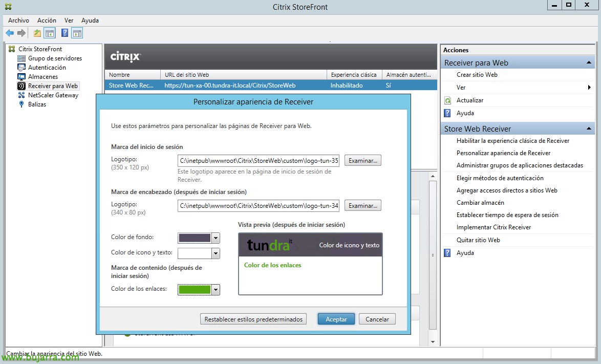601x364 pixels.
Task: Click the white icon and text color swatch
Action: coord(195,253)
